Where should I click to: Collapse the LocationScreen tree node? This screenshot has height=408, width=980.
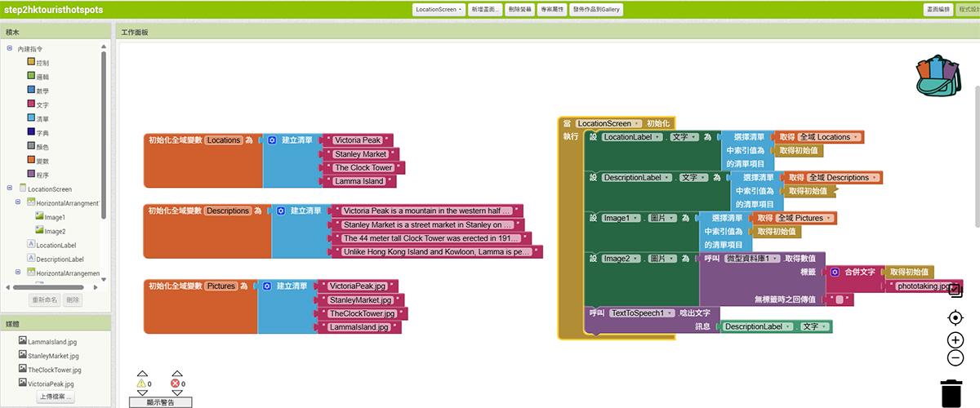(10, 188)
